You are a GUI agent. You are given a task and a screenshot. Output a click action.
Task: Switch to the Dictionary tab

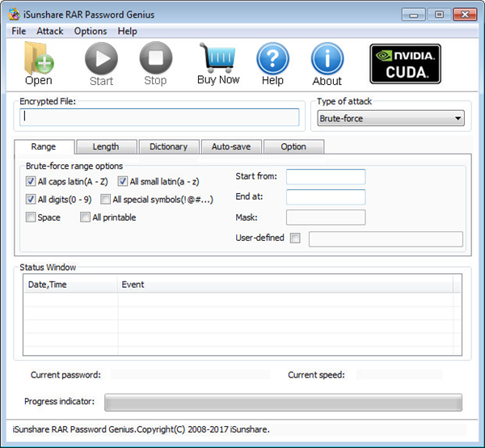point(168,146)
